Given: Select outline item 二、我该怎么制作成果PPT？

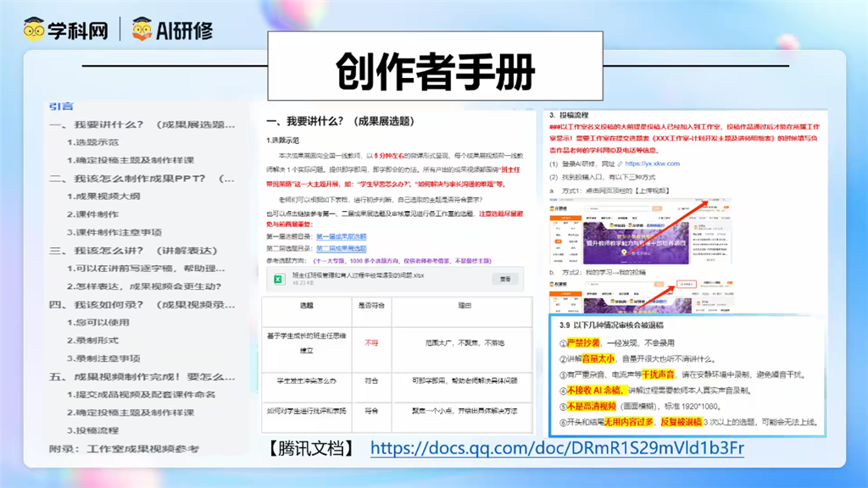Looking at the screenshot, I should click(142, 178).
